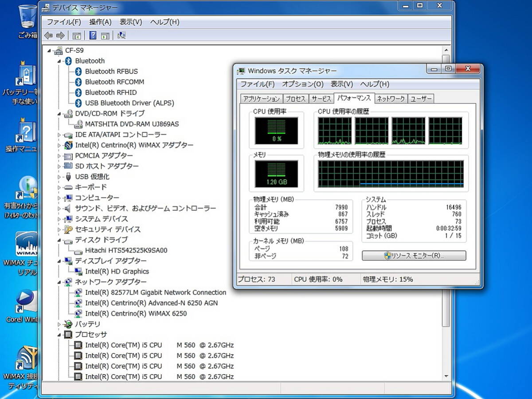Select USB Bluetooth Driver (ALPS) device
The height and width of the screenshot is (399, 532).
(129, 103)
